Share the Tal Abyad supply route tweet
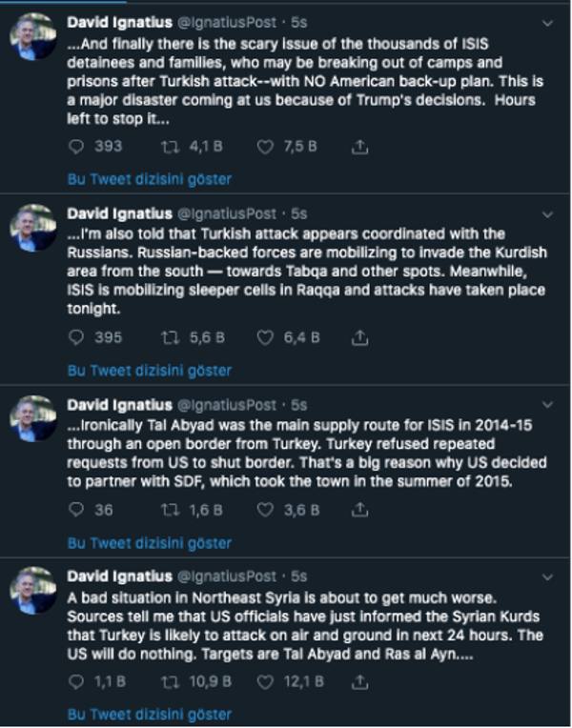This screenshot has width=572, height=728. pos(359,510)
